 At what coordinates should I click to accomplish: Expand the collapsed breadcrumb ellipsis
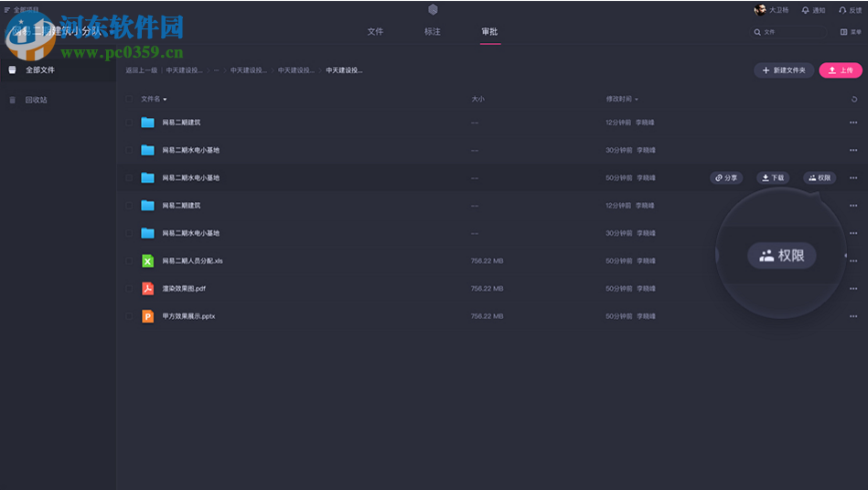217,70
